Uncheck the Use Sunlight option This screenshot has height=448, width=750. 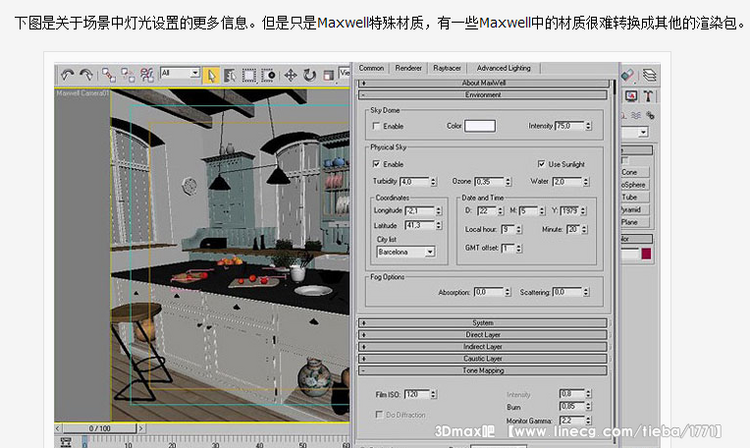[x=541, y=164]
